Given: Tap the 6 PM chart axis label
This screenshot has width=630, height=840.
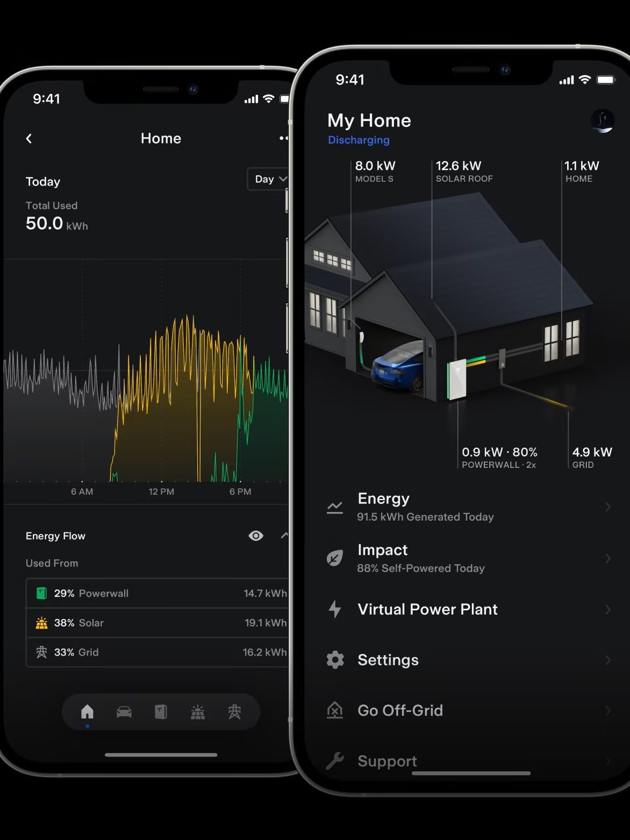Looking at the screenshot, I should tap(240, 492).
